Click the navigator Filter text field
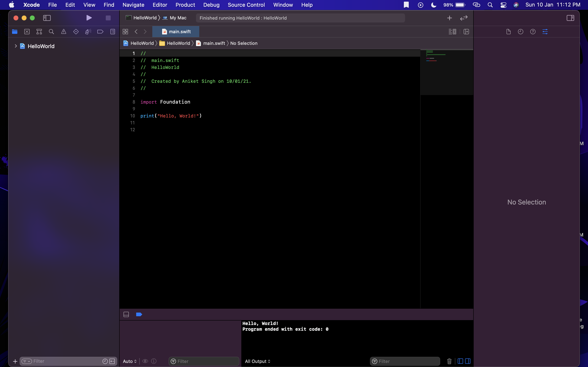Screen dimensions: 588x367 (66, 361)
